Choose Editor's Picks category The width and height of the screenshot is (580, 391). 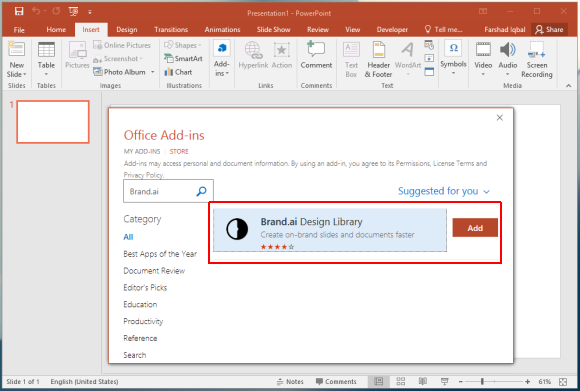pyautogui.click(x=145, y=287)
